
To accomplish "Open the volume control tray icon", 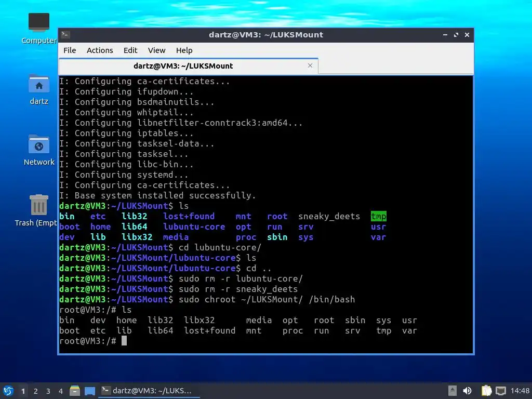I will [x=467, y=391].
